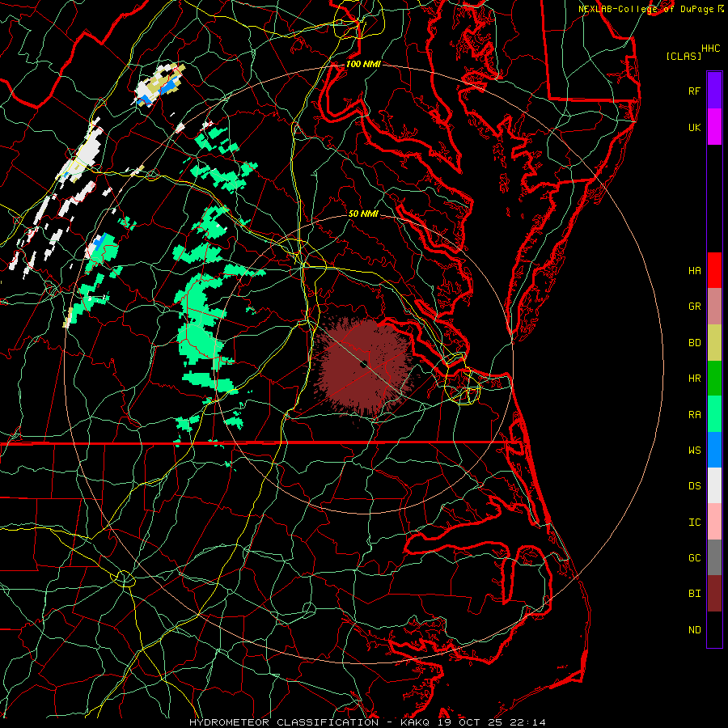This screenshot has height=728, width=728.
Task: Click the UK legend label
Action: click(x=695, y=127)
